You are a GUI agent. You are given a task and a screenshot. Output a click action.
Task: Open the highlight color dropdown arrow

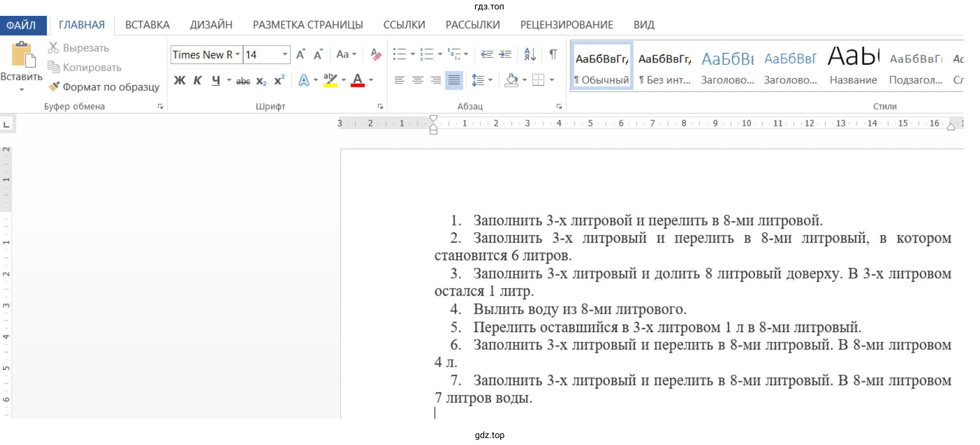pyautogui.click(x=344, y=80)
